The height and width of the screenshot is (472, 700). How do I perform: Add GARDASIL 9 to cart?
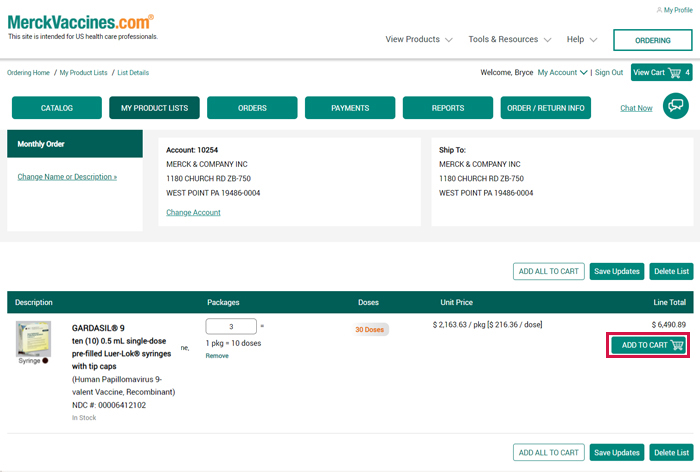coord(648,345)
